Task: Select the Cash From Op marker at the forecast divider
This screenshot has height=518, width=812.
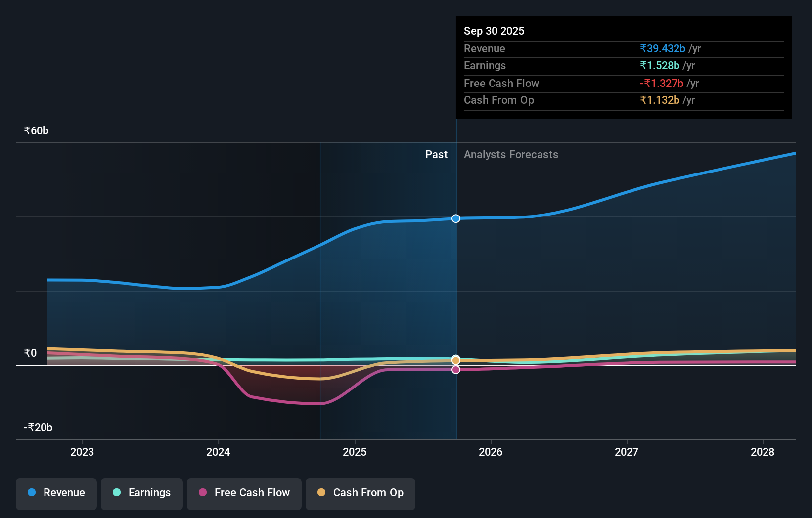Action: (x=455, y=360)
